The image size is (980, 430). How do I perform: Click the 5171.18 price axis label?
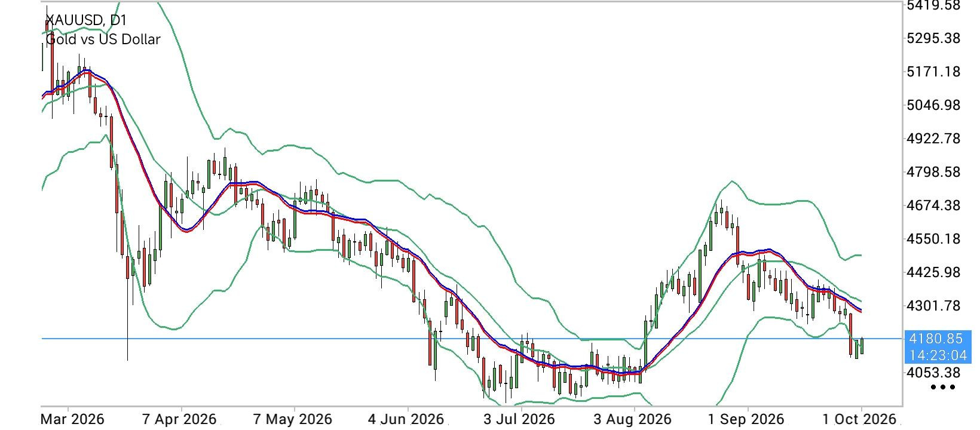(933, 72)
